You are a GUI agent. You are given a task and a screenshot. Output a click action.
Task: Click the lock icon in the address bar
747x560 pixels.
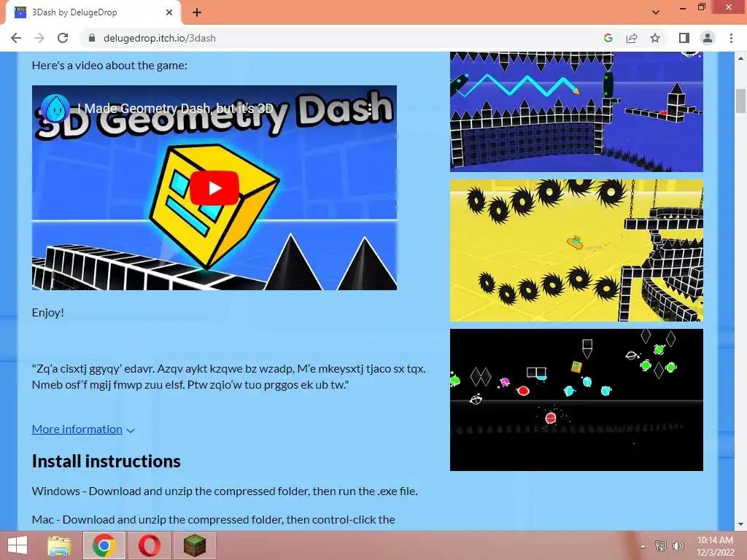tap(92, 38)
